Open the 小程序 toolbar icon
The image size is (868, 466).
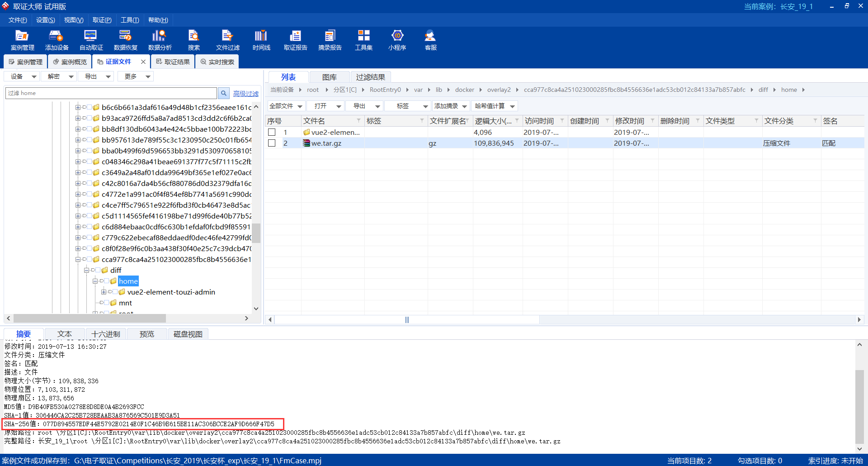(397, 40)
